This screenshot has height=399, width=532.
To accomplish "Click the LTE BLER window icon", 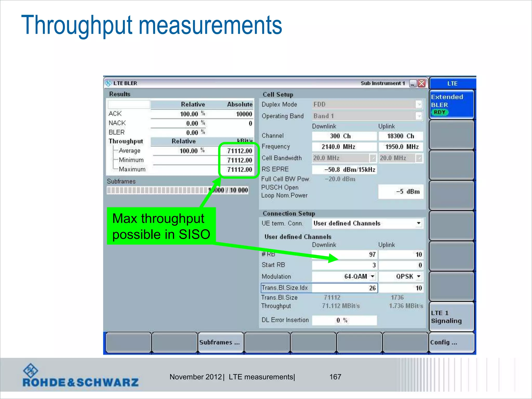I will [108, 83].
